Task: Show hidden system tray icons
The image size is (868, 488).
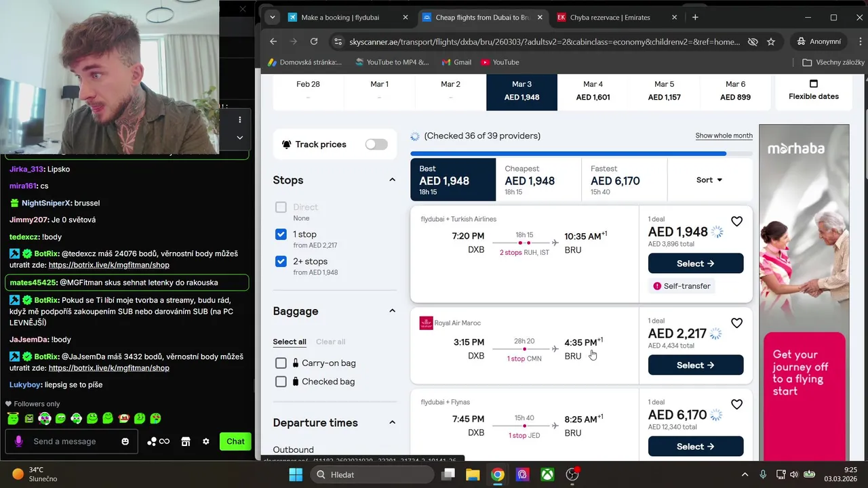Action: (x=745, y=474)
